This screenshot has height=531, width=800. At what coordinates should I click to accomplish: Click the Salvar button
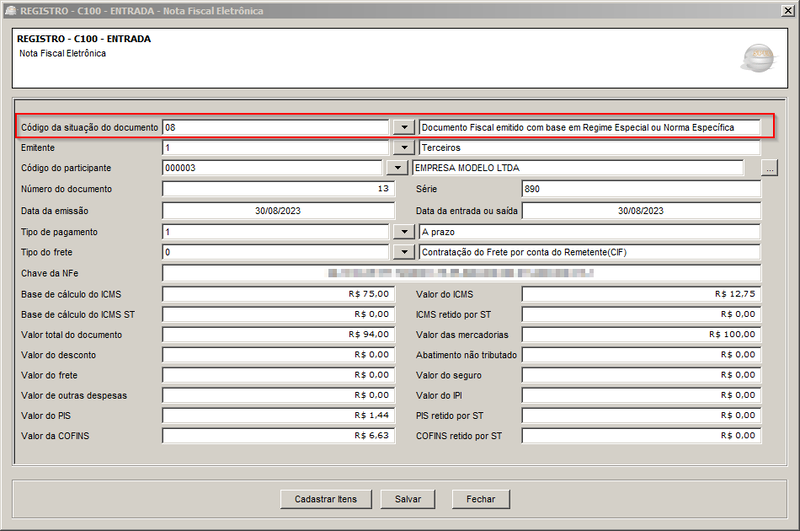pos(408,499)
